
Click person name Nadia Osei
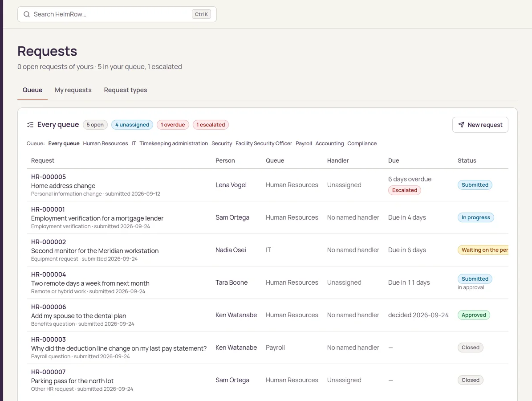pos(231,250)
